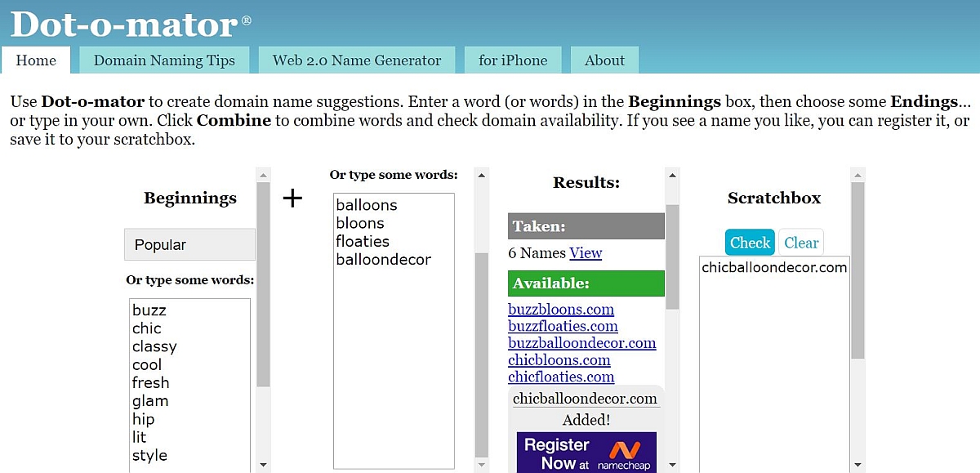View the 6 taken names
Viewport: 980px width, 473px height.
[x=586, y=253]
